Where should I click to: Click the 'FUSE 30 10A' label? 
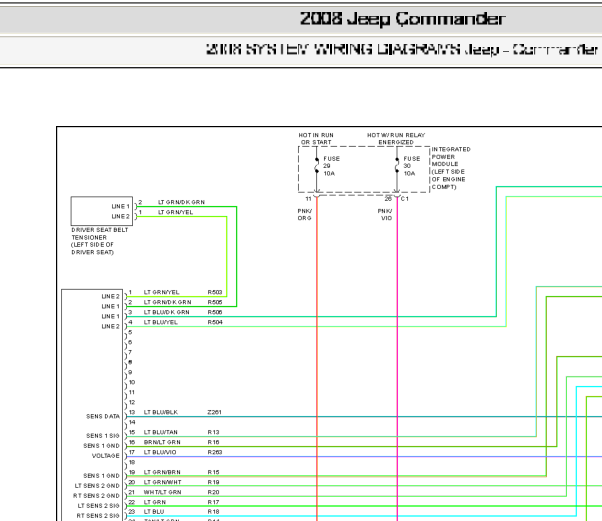click(412, 166)
